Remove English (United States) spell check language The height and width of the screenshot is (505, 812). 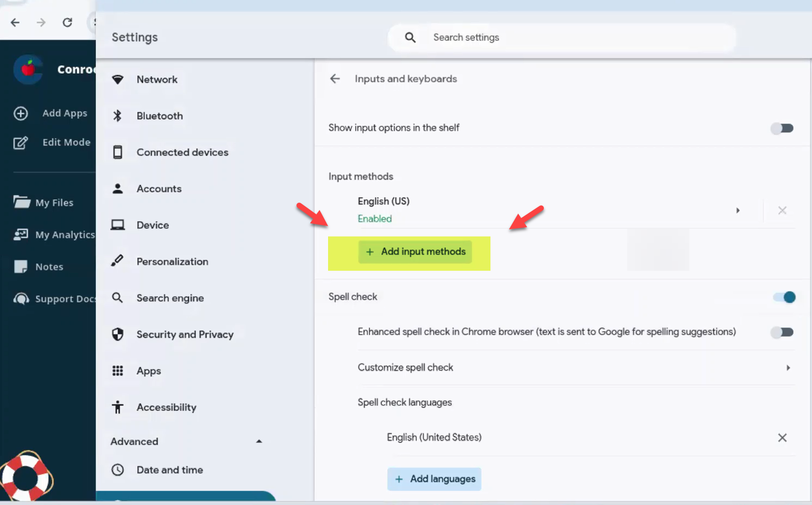pos(782,437)
